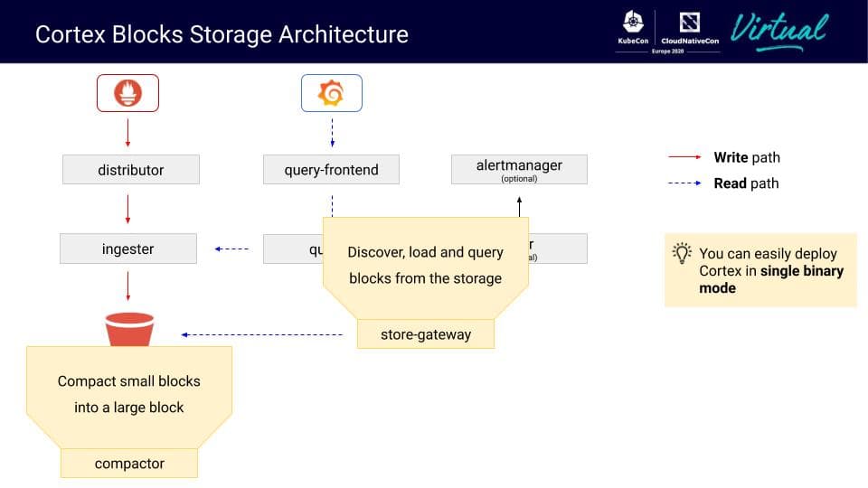This screenshot has width=868, height=488.
Task: Select the alertmanager optional box
Action: click(519, 169)
